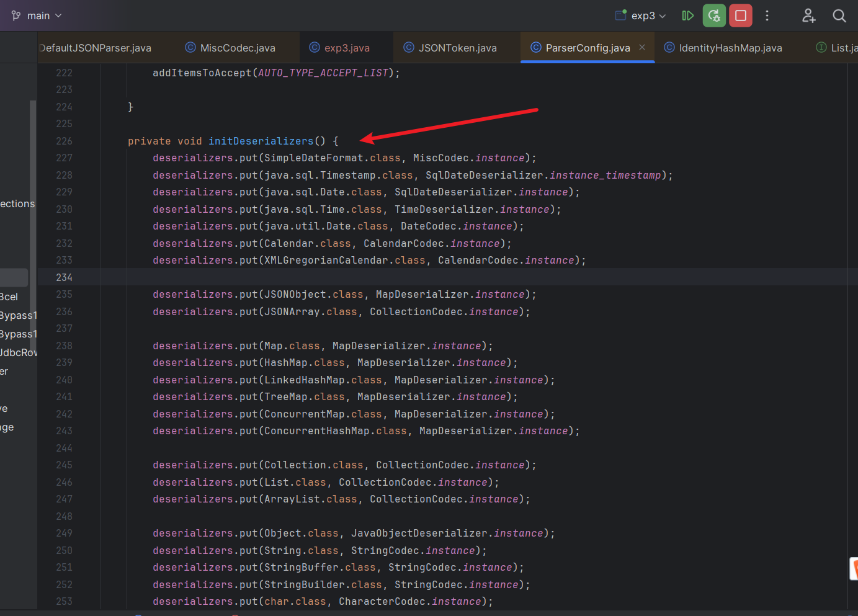
Task: Click the interface icon on List.java tab
Action: pos(821,48)
